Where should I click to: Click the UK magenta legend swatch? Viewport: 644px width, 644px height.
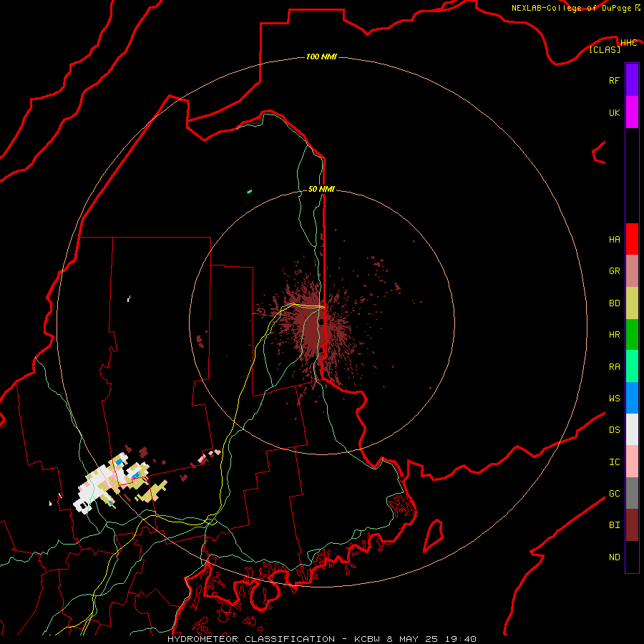(x=632, y=112)
